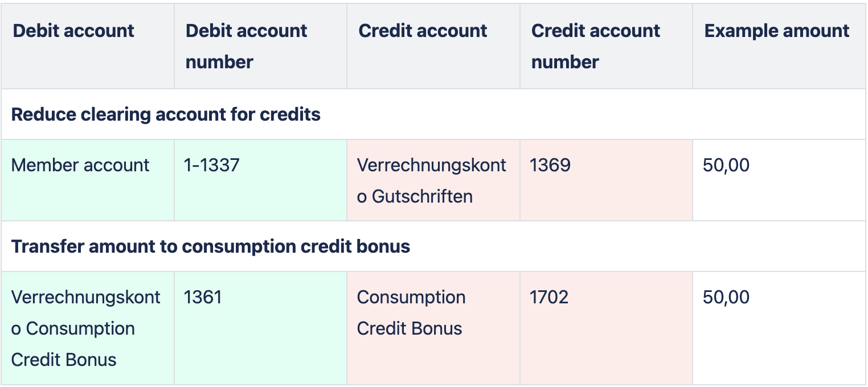Click the 1369 credit account number
Viewport: 868px width, 387px height.
tap(550, 166)
